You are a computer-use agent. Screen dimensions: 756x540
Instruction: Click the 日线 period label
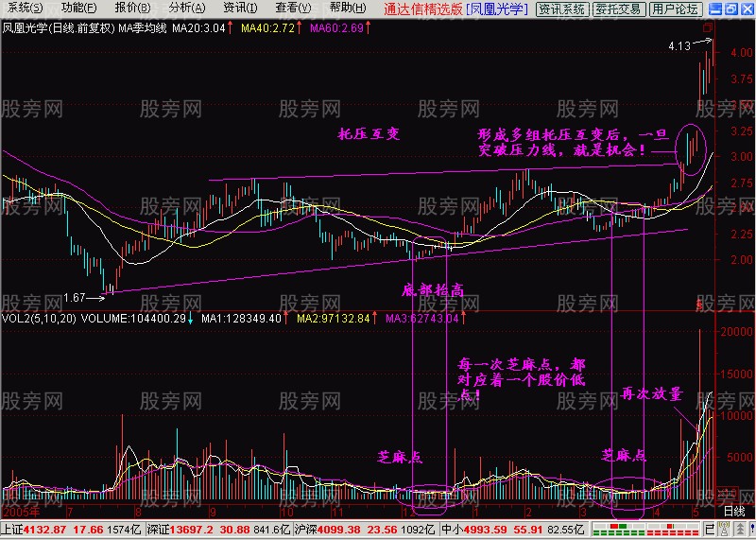734,511
